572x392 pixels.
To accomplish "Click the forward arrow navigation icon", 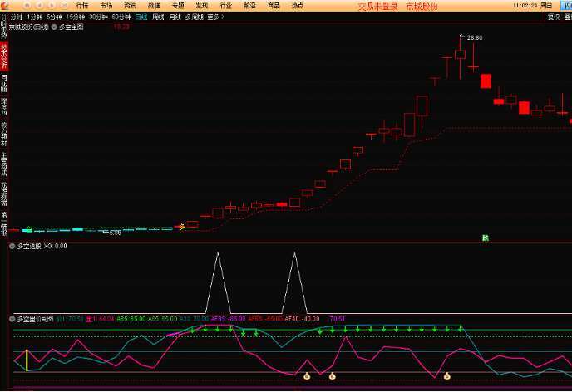I will tap(52, 5).
